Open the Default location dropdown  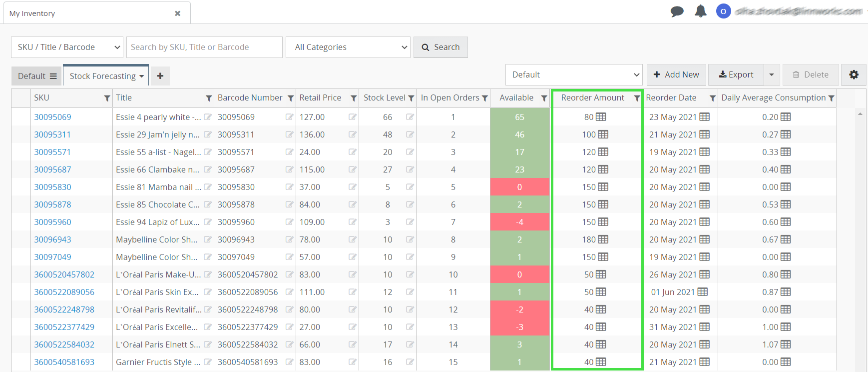tap(573, 74)
